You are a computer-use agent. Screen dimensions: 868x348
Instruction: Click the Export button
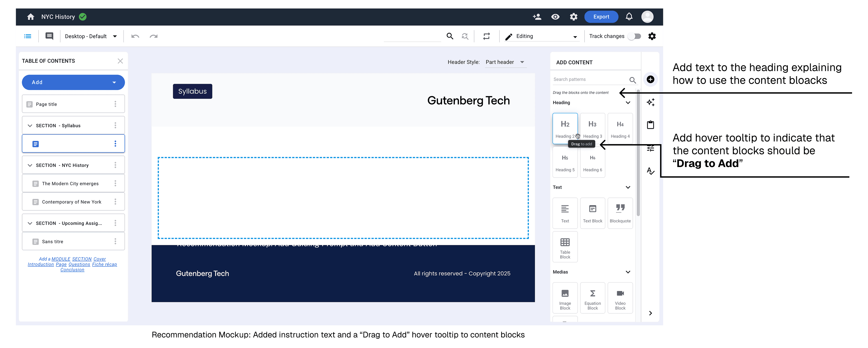pos(601,17)
